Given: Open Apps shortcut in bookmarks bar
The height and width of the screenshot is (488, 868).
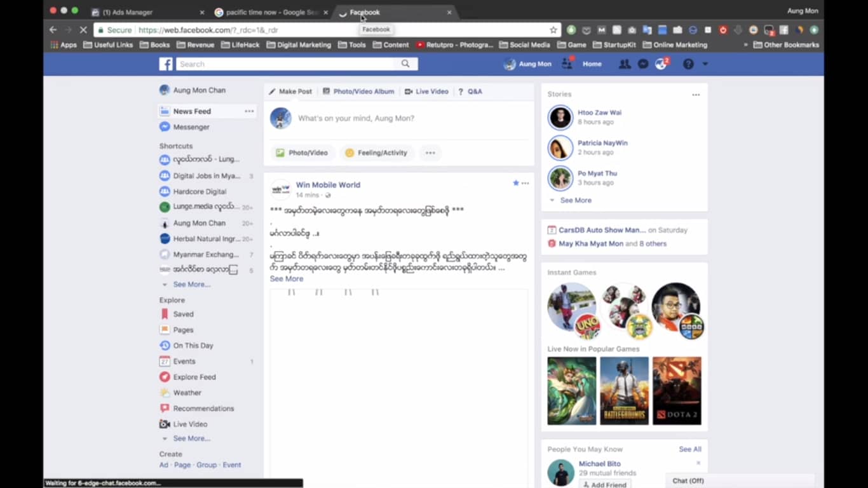Looking at the screenshot, I should click(x=64, y=45).
